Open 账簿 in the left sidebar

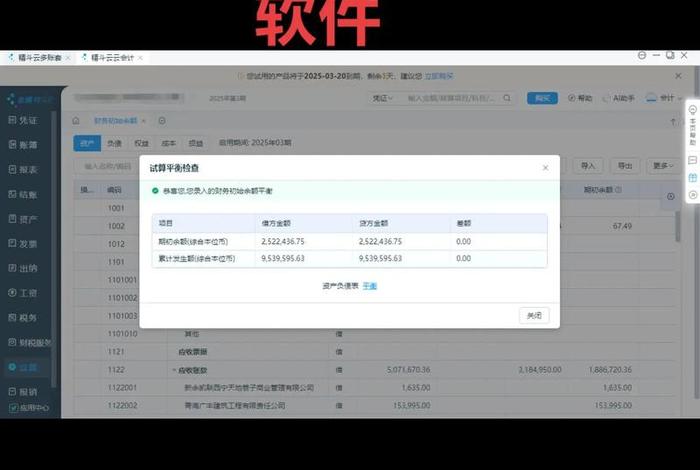tap(23, 145)
